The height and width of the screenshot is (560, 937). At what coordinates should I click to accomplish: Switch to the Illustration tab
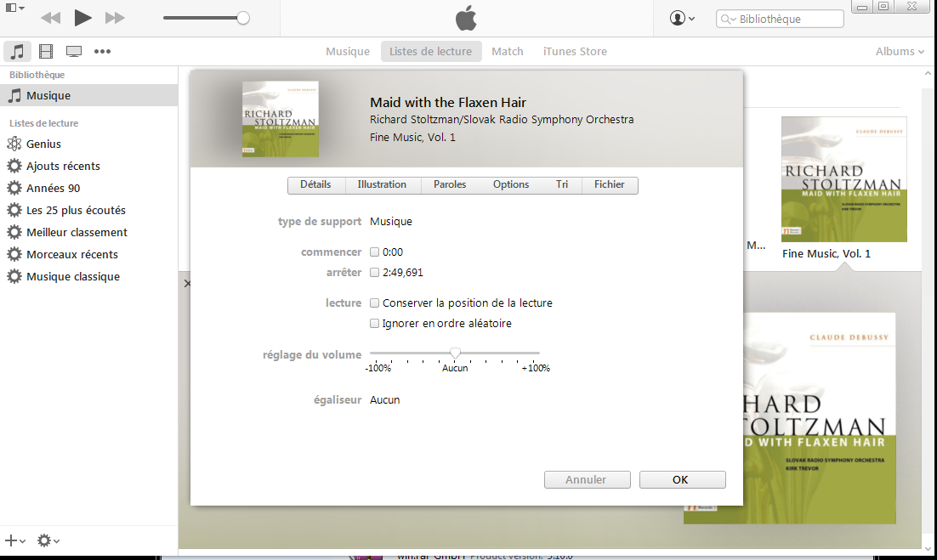[x=382, y=185]
